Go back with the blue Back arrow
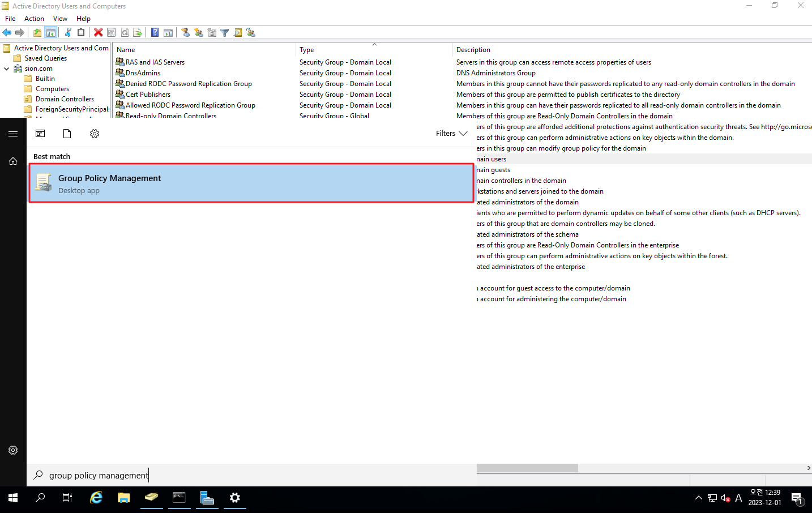This screenshot has height=513, width=812. (7, 33)
